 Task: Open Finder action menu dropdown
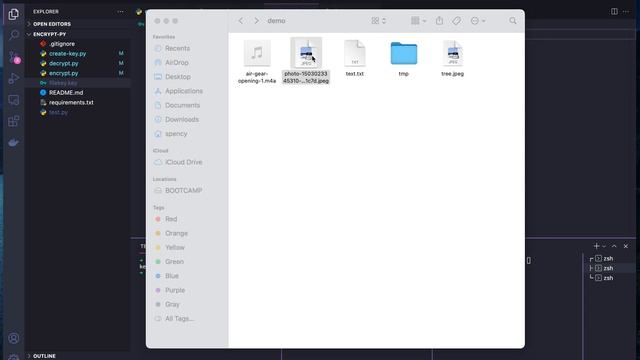478,20
